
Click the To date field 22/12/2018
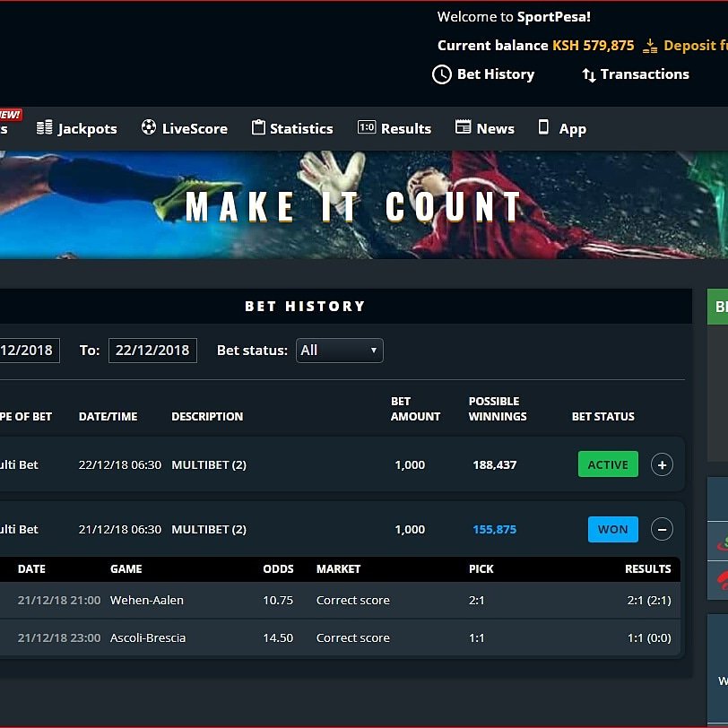pyautogui.click(x=152, y=351)
